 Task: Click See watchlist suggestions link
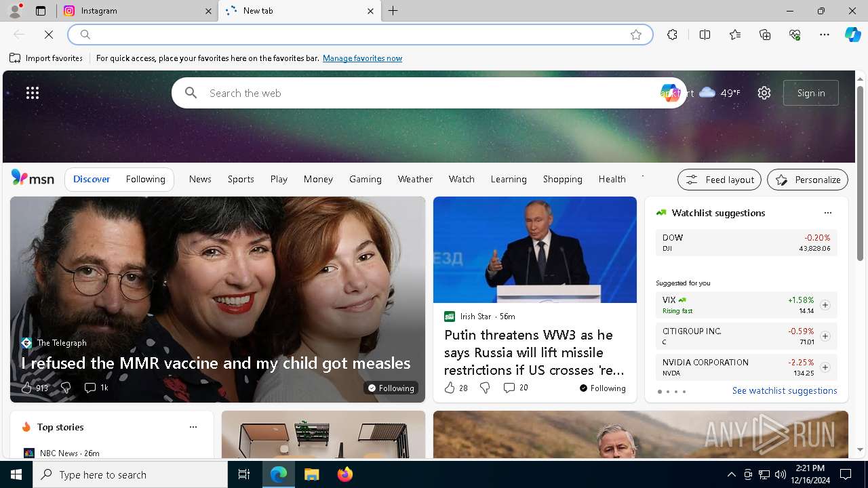point(785,390)
